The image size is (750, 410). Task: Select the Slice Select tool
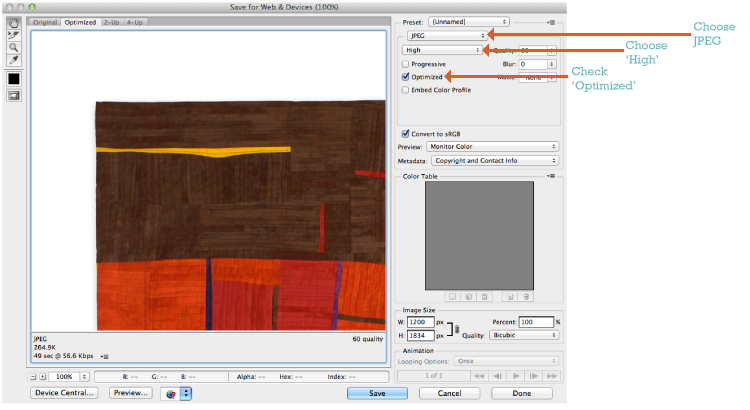click(x=13, y=35)
